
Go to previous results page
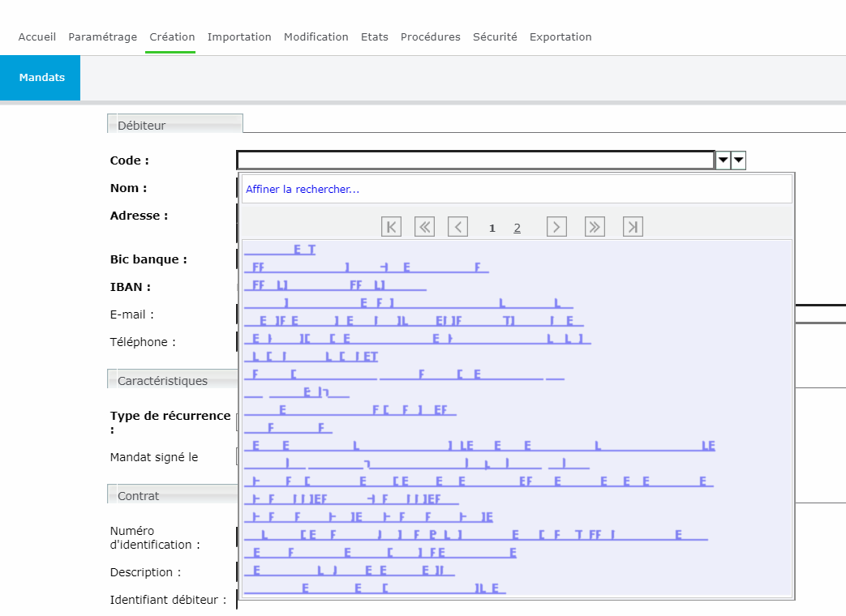tap(458, 227)
